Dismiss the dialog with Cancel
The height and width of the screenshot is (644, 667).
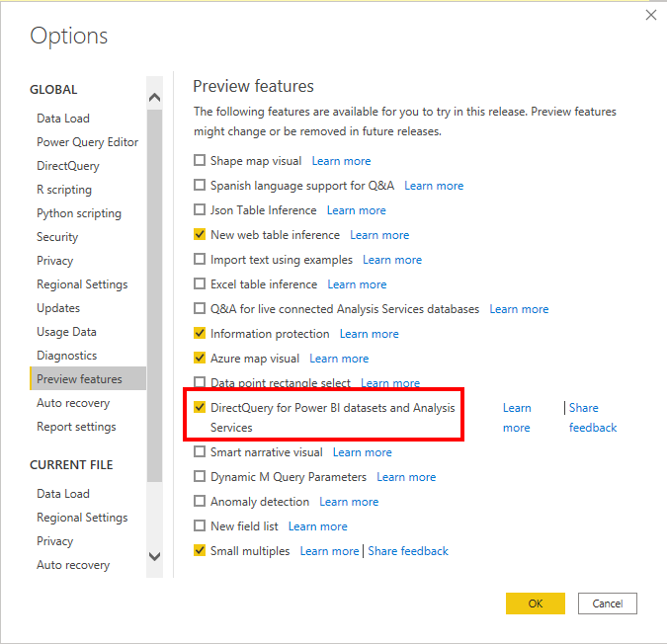[x=607, y=604]
